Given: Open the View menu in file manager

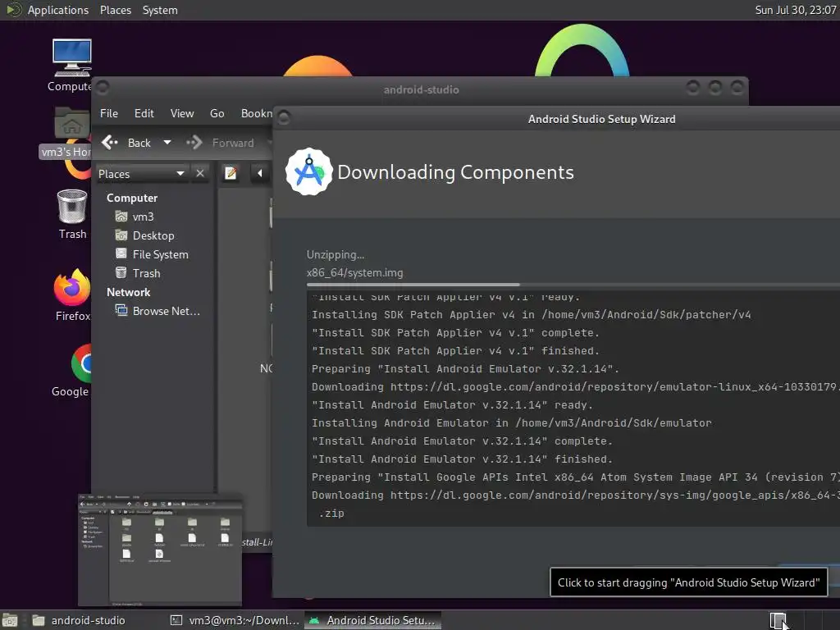Looking at the screenshot, I should pos(182,113).
